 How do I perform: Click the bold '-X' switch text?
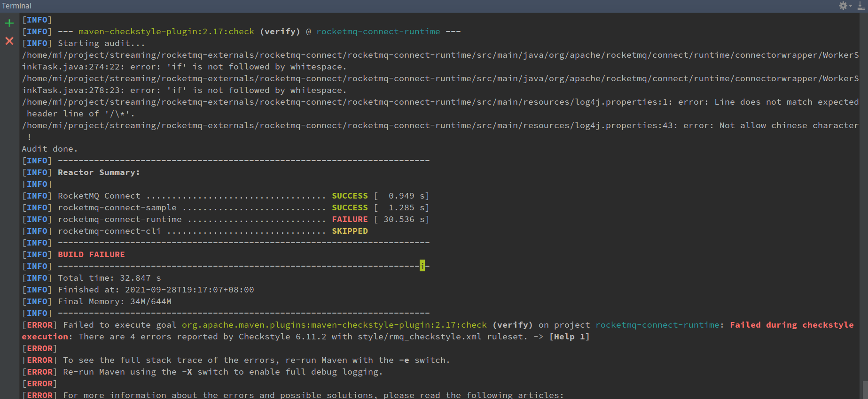tap(187, 372)
